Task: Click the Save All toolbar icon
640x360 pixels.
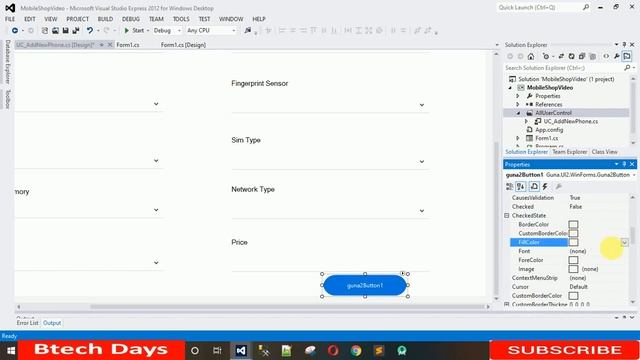Action: (76, 31)
